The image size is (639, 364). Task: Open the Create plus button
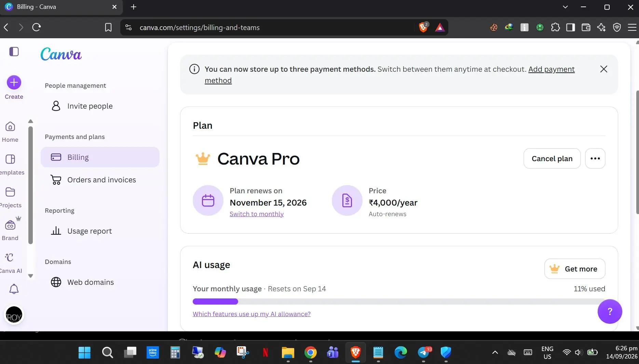pyautogui.click(x=14, y=82)
